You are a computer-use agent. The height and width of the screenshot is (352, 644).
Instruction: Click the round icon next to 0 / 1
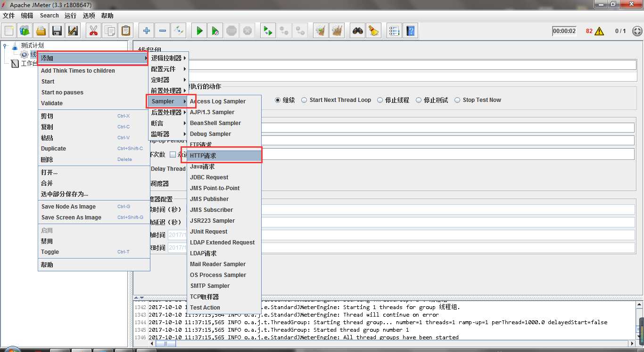636,31
